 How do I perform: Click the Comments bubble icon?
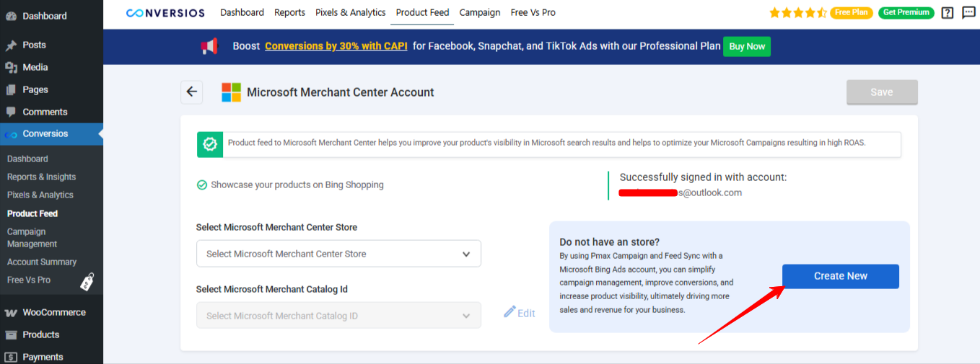pyautogui.click(x=11, y=112)
